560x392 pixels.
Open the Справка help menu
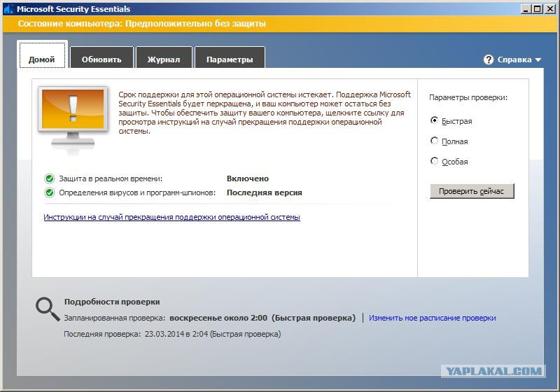[512, 59]
